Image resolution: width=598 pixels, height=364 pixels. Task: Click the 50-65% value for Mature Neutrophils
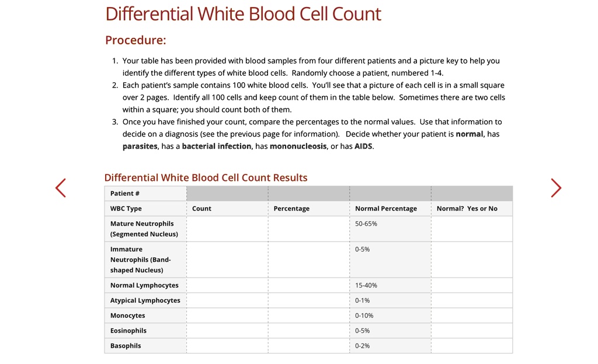[363, 223]
